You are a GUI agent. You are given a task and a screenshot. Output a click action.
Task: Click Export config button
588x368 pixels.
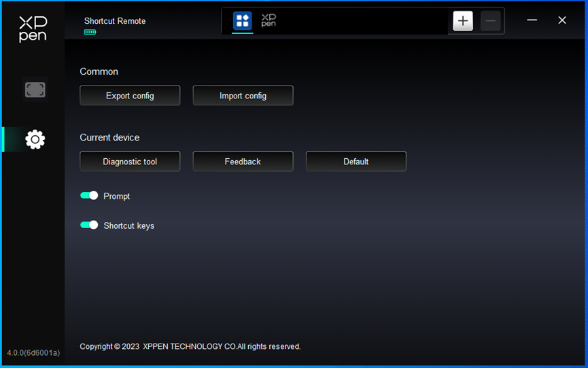coord(130,96)
